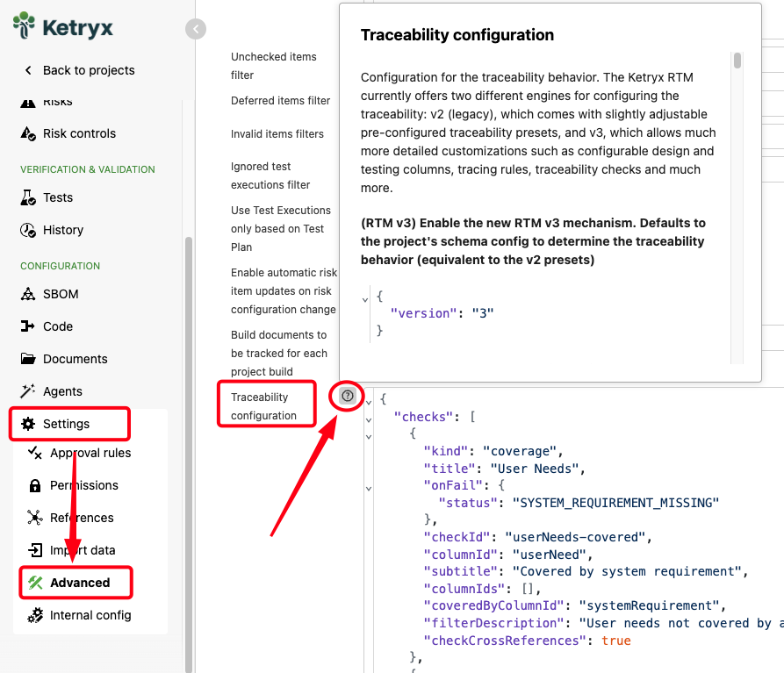
Task: Open Internal config settings
Action: [90, 615]
